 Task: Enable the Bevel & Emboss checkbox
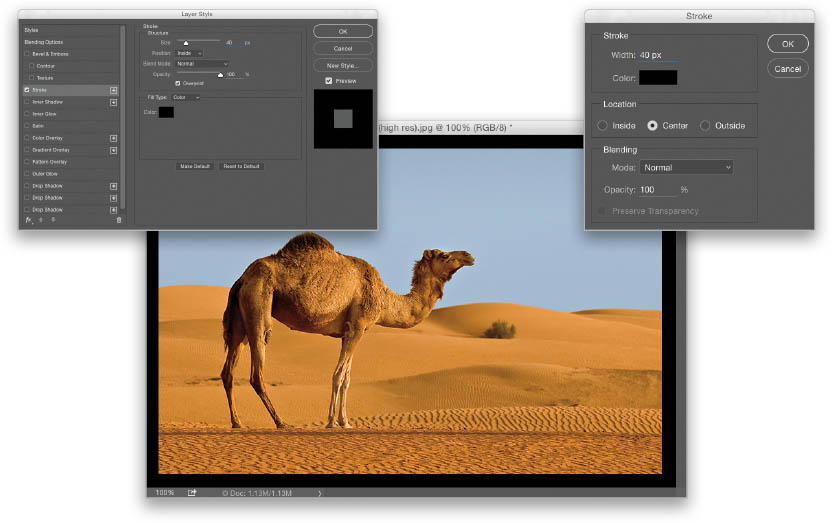click(x=27, y=53)
